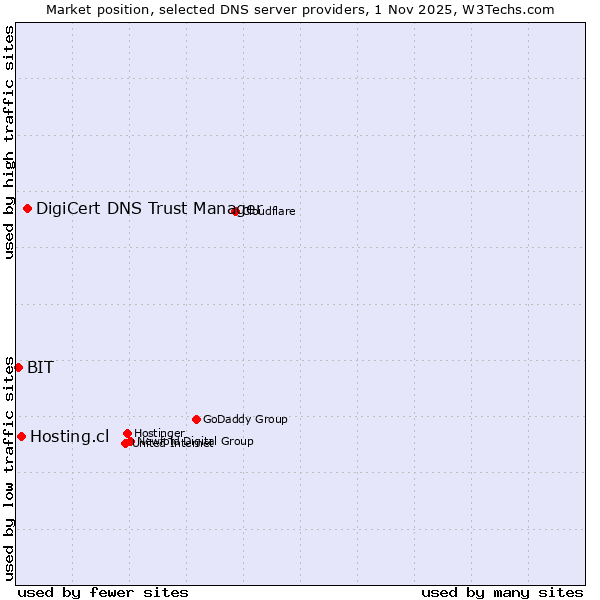
Task: Click the chart title mentioning W3Techs.com
Action: 300,9
